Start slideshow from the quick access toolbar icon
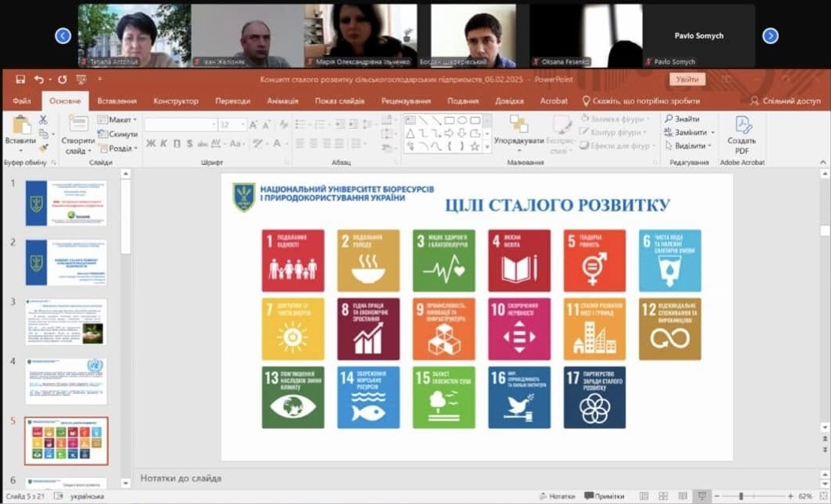The image size is (831, 504). 81,79
